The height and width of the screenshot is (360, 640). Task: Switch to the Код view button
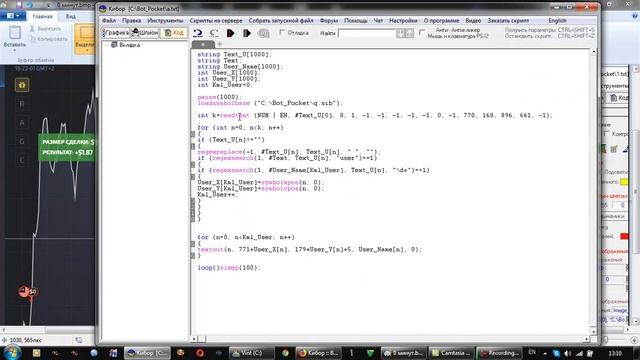[x=174, y=33]
